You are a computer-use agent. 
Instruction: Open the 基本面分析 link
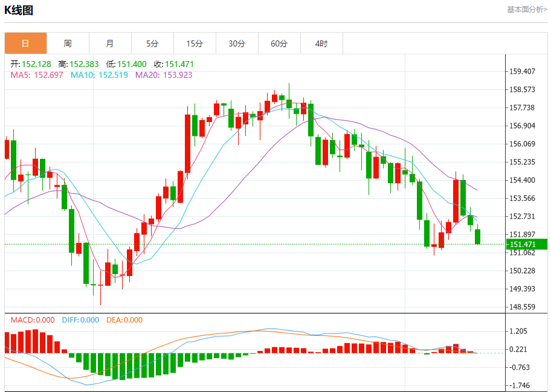(x=527, y=10)
